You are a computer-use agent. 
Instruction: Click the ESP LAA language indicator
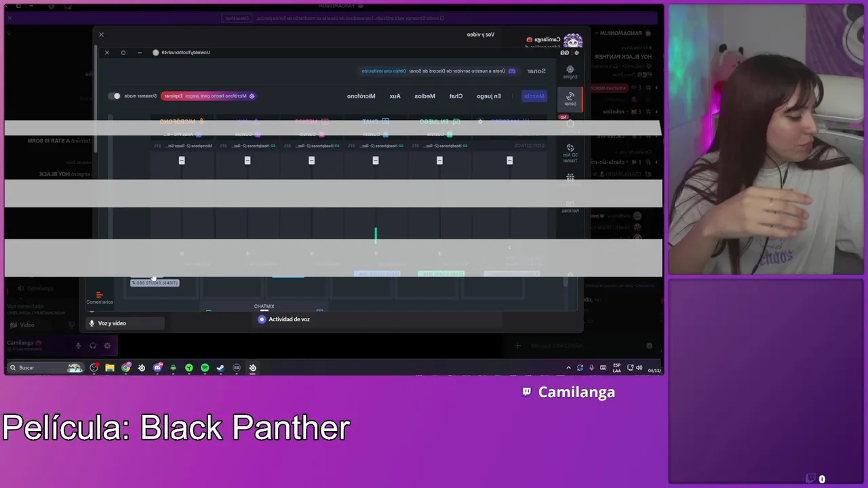tap(616, 367)
